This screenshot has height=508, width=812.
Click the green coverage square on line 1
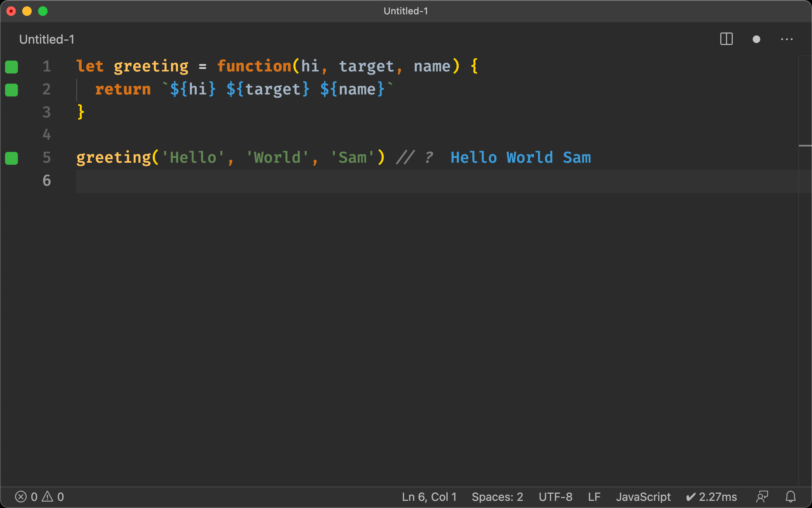coord(11,67)
